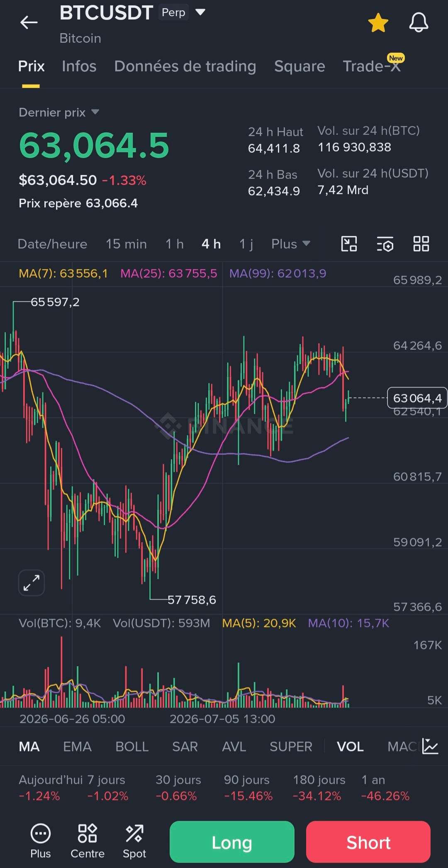Select the EMA indicator
This screenshot has height=868, width=448.
[x=77, y=747]
